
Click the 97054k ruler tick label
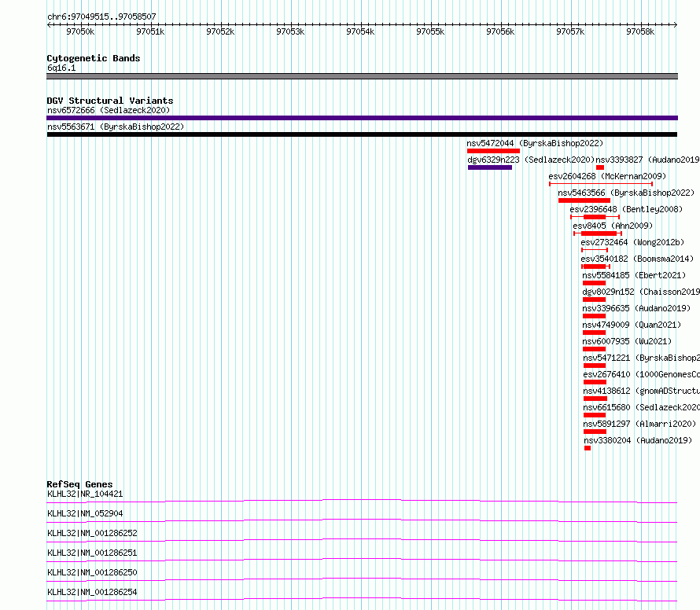[x=360, y=31]
